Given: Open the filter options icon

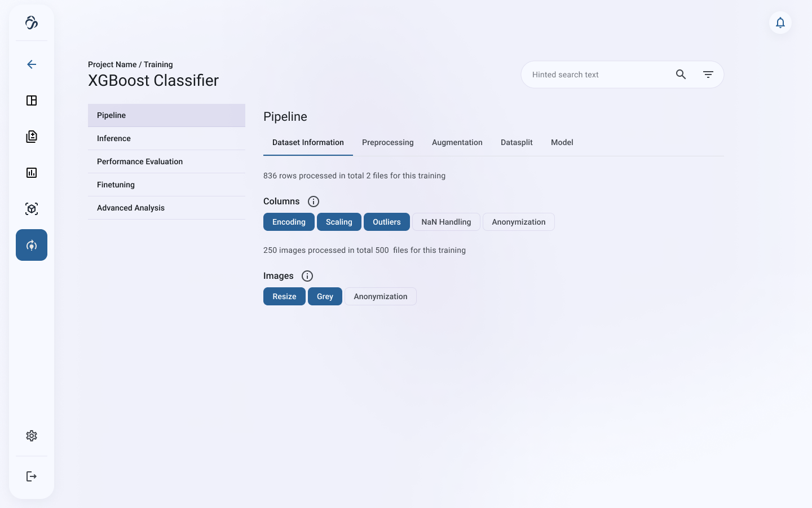Looking at the screenshot, I should (708, 75).
